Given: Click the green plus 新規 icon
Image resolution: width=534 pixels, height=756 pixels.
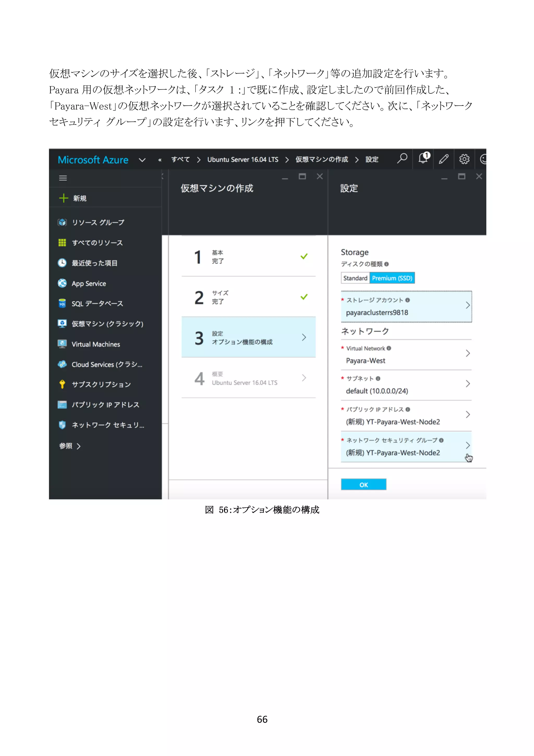Looking at the screenshot, I should pos(63,198).
